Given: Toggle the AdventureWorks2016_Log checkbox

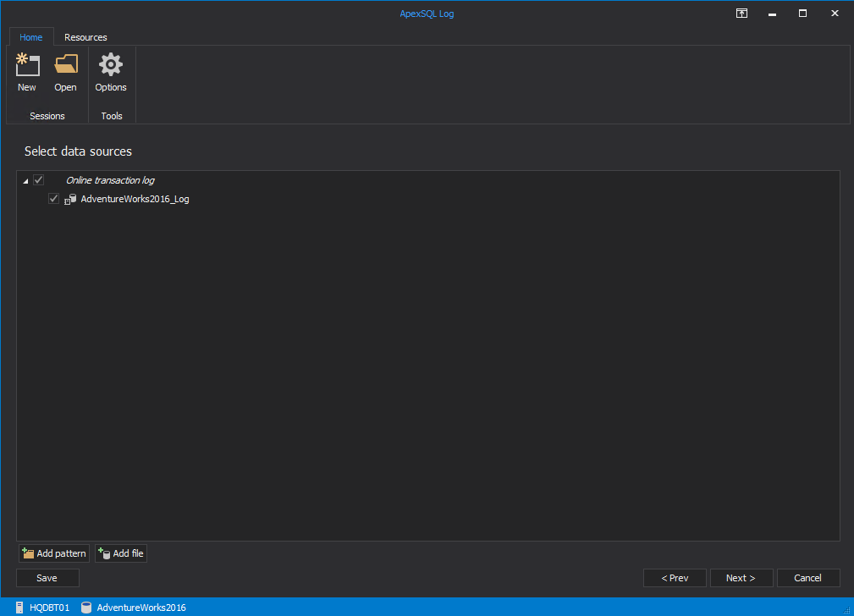Looking at the screenshot, I should (x=53, y=199).
